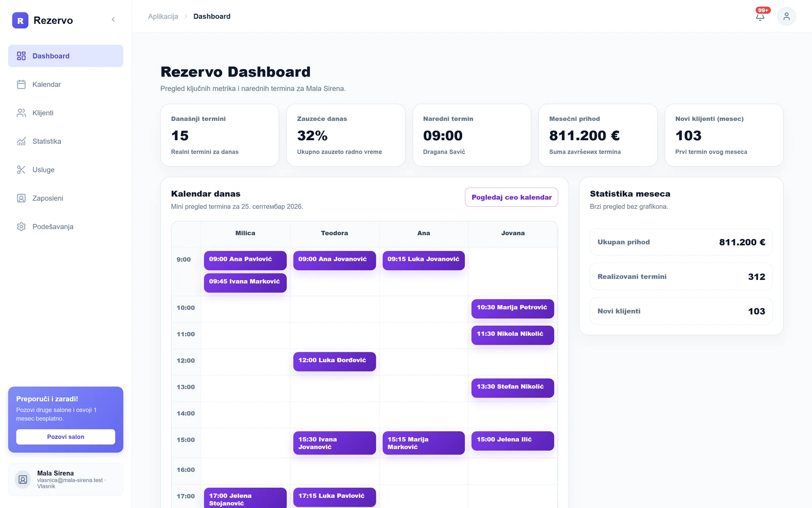Viewport: 812px width, 508px height.
Task: Click the Današnji termini card
Action: 220,135
